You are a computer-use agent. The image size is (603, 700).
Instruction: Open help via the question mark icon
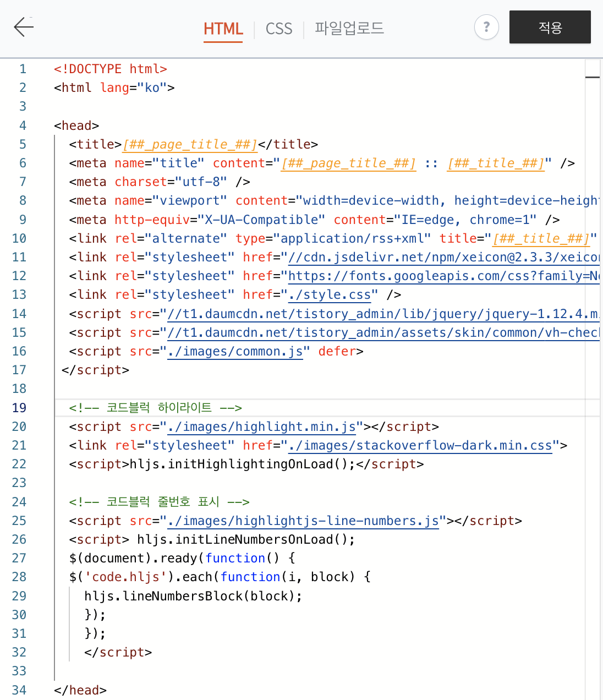(x=486, y=27)
